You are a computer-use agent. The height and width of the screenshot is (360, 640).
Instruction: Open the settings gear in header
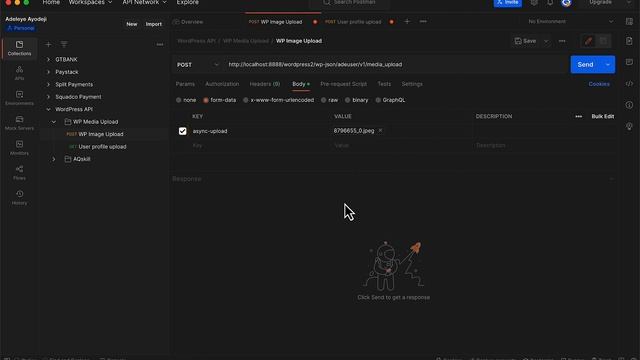click(534, 3)
